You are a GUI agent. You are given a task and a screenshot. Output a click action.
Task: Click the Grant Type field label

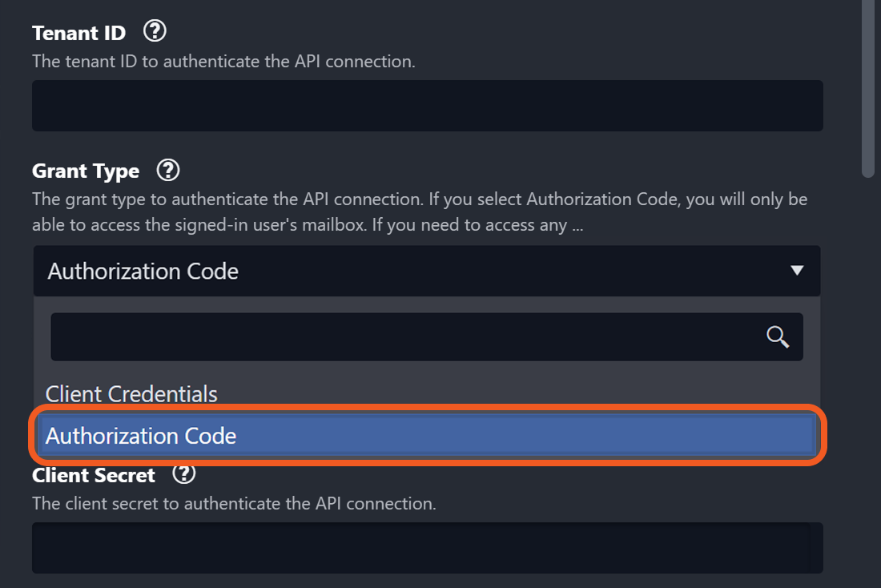(86, 171)
